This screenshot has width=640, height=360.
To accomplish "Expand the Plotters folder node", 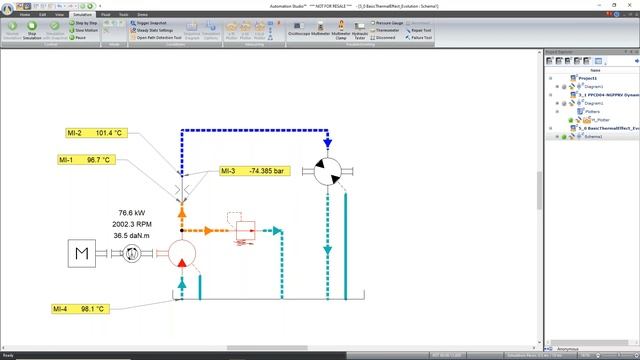I will point(557,111).
